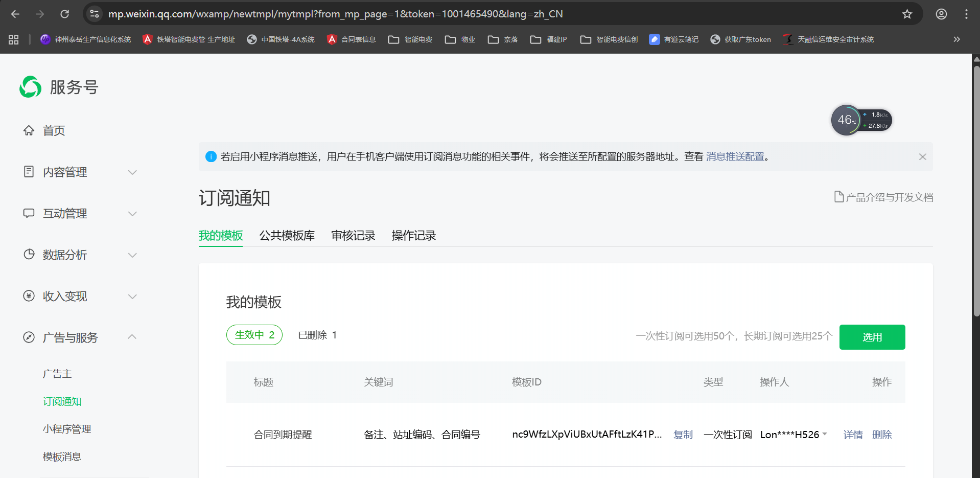The image size is (980, 478).
Task: Go back to the previous page
Action: [x=15, y=14]
